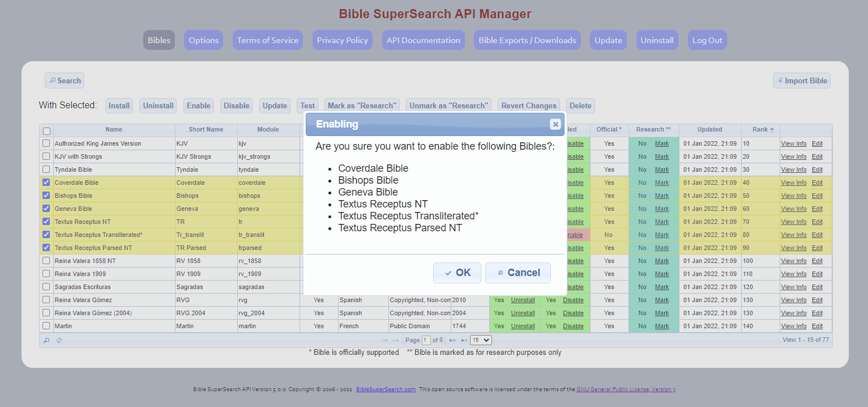Image resolution: width=868 pixels, height=407 pixels.
Task: Reload the grid using the refresh icon
Action: click(x=59, y=340)
